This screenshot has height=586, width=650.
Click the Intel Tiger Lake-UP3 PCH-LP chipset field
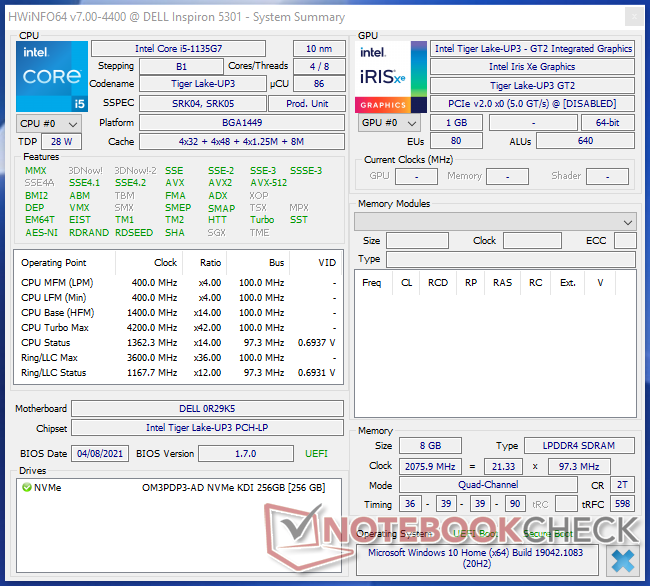tap(207, 428)
